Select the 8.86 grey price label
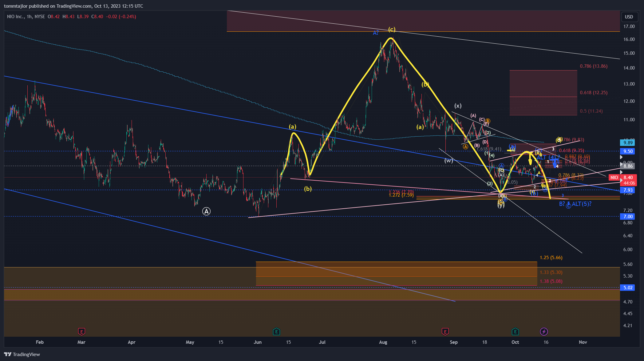Viewport: 644px width, 361px height. click(628, 166)
